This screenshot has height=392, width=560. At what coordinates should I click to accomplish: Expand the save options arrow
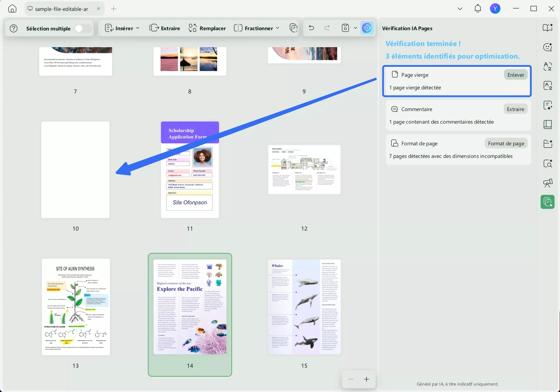tap(355, 28)
